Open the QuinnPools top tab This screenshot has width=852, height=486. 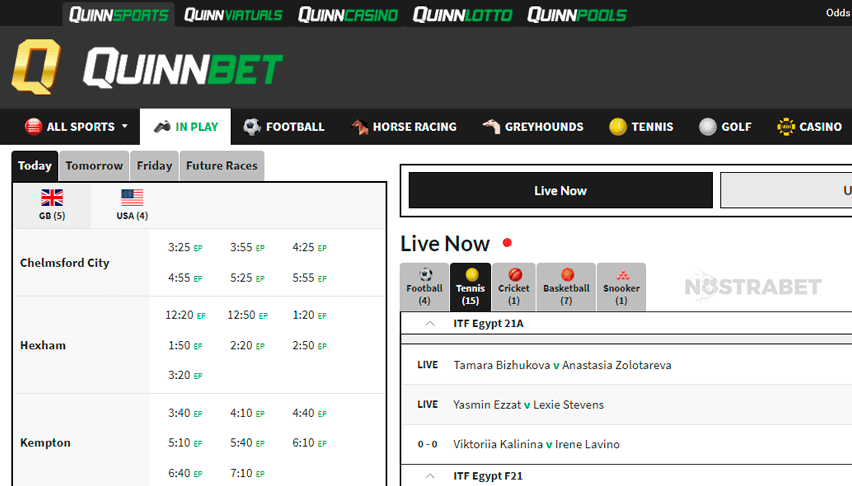coord(577,15)
